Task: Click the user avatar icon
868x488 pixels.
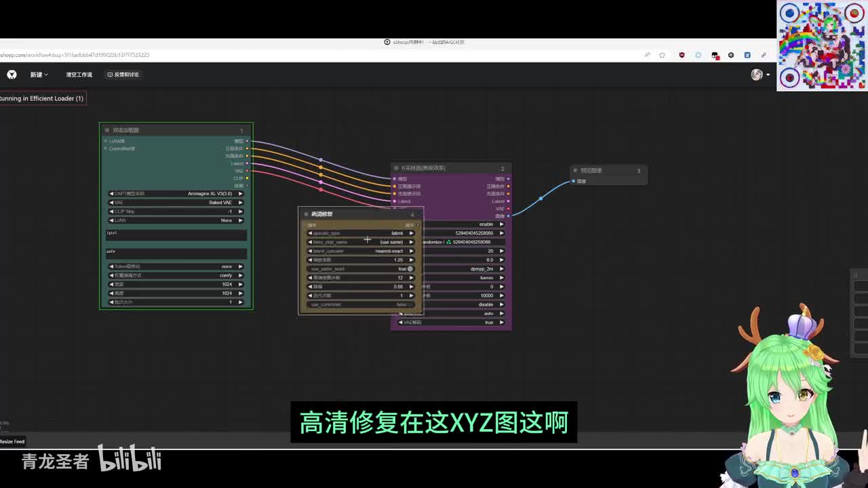Action: [757, 75]
